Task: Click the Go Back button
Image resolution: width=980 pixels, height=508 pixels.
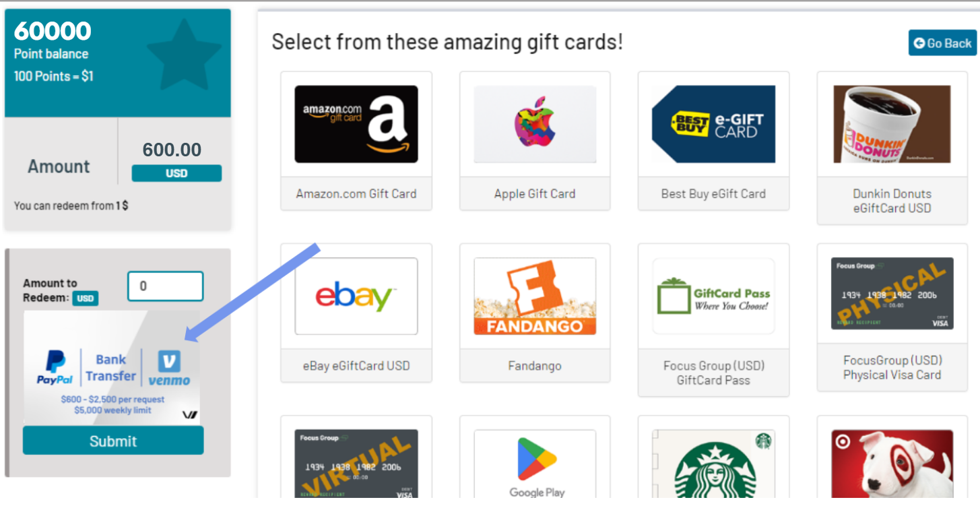Action: 942,43
